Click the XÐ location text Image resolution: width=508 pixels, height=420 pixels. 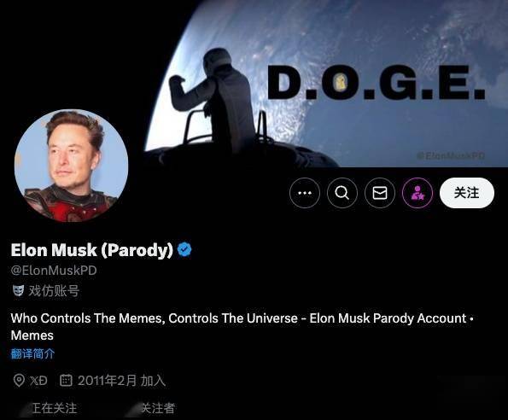[x=38, y=381]
